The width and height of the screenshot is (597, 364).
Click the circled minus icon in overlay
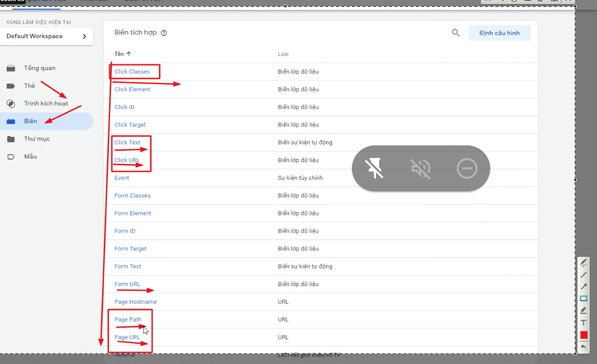click(x=467, y=168)
